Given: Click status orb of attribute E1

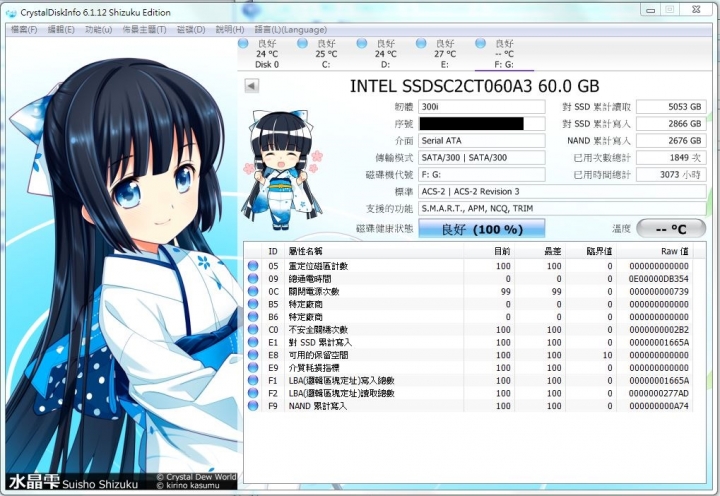Looking at the screenshot, I should (253, 342).
